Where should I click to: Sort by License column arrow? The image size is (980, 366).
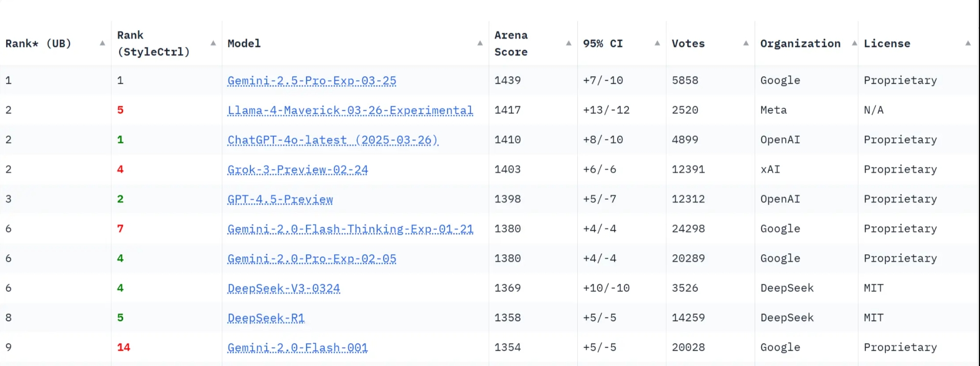[x=968, y=43]
